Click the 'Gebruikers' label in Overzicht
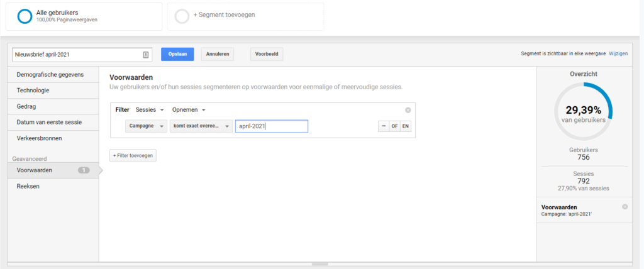The width and height of the screenshot is (644, 269). pyautogui.click(x=583, y=150)
